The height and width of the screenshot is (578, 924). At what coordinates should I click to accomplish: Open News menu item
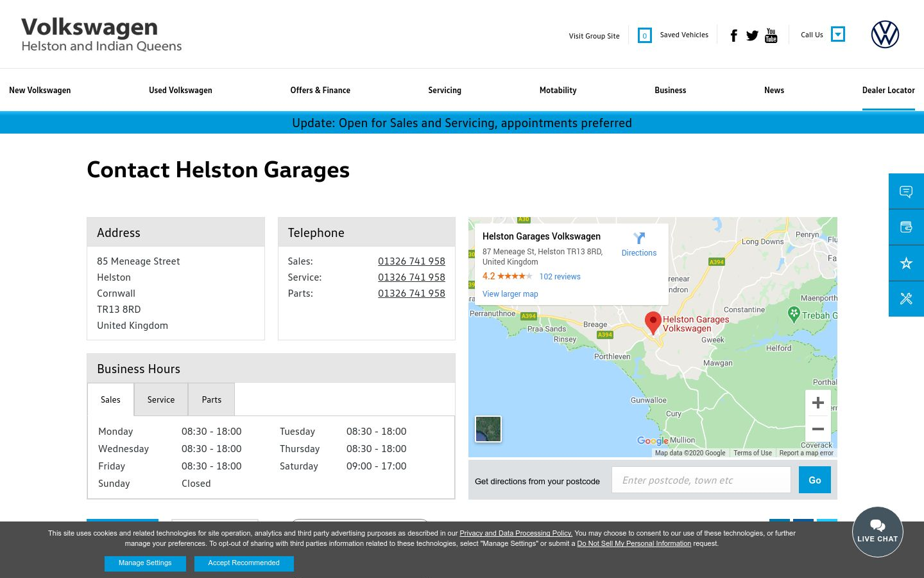pyautogui.click(x=774, y=90)
